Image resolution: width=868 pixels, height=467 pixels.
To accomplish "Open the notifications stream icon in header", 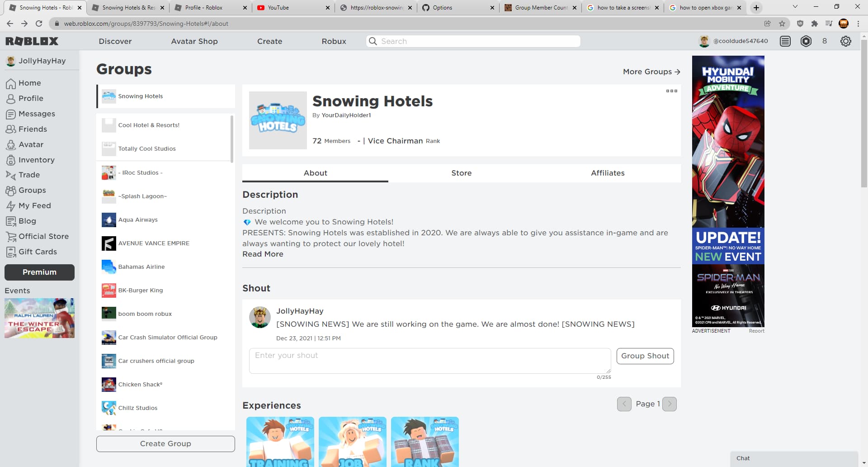I will [x=785, y=41].
